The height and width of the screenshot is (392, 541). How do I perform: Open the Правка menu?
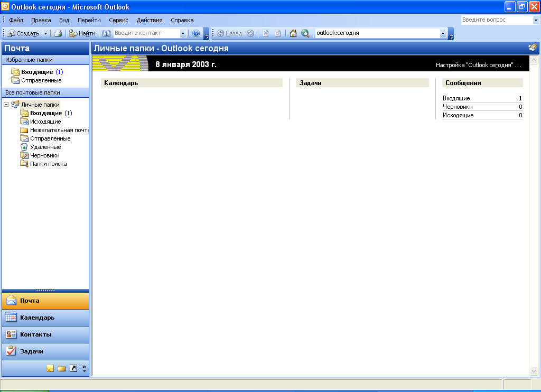click(x=41, y=20)
